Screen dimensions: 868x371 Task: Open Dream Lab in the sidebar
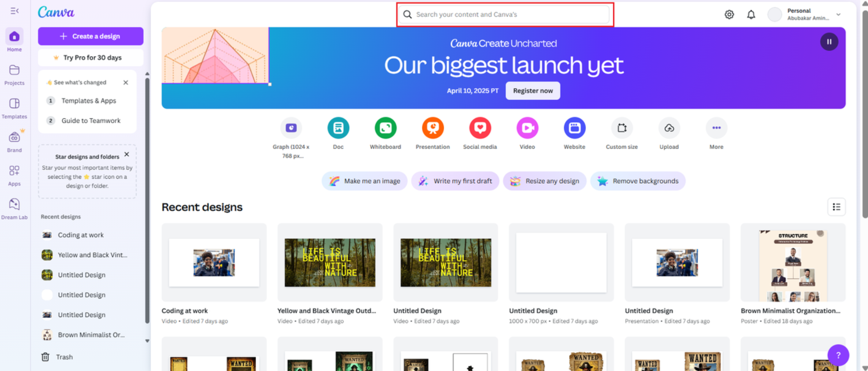click(14, 209)
